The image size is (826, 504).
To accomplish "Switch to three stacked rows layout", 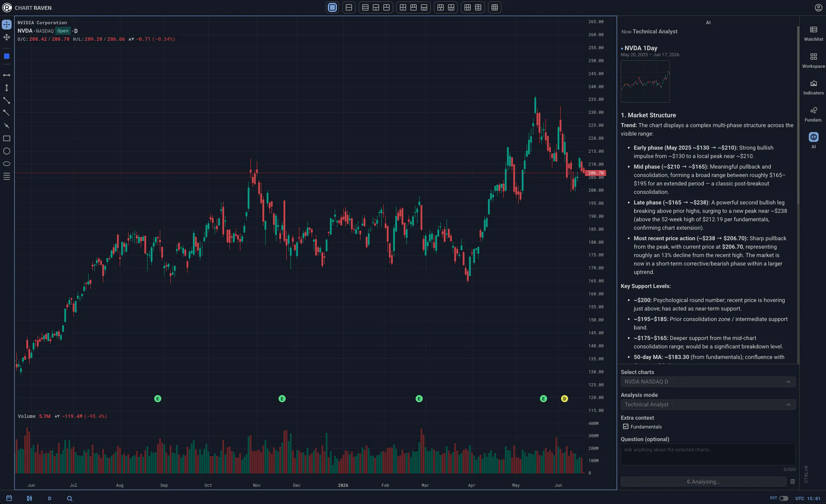I will pyautogui.click(x=365, y=7).
